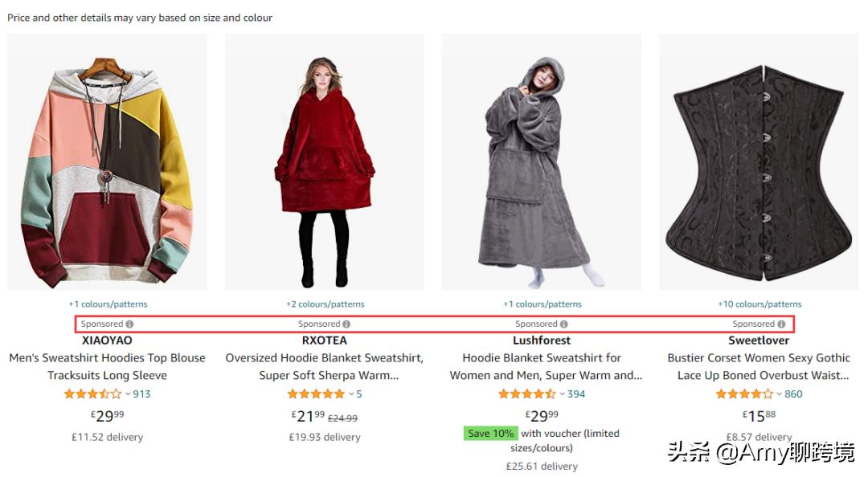Click the star rating of Lushforest blanket hoodie
This screenshot has width=868, height=477.
(526, 394)
